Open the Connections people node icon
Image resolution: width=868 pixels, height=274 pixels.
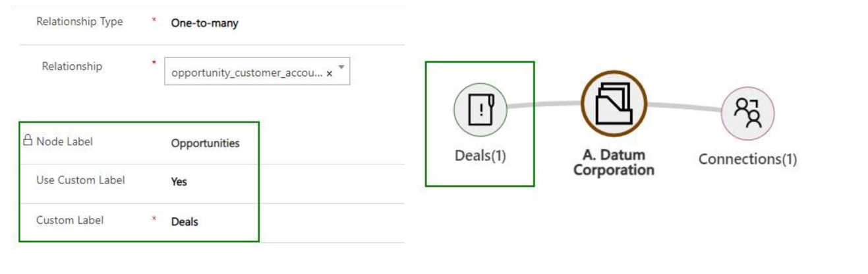pyautogui.click(x=747, y=114)
